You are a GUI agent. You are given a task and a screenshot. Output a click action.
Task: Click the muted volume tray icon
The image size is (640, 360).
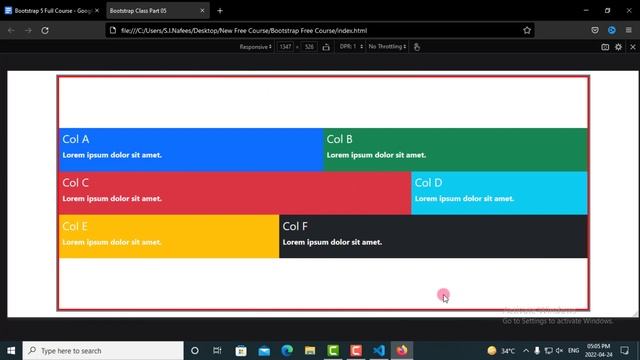pos(560,351)
